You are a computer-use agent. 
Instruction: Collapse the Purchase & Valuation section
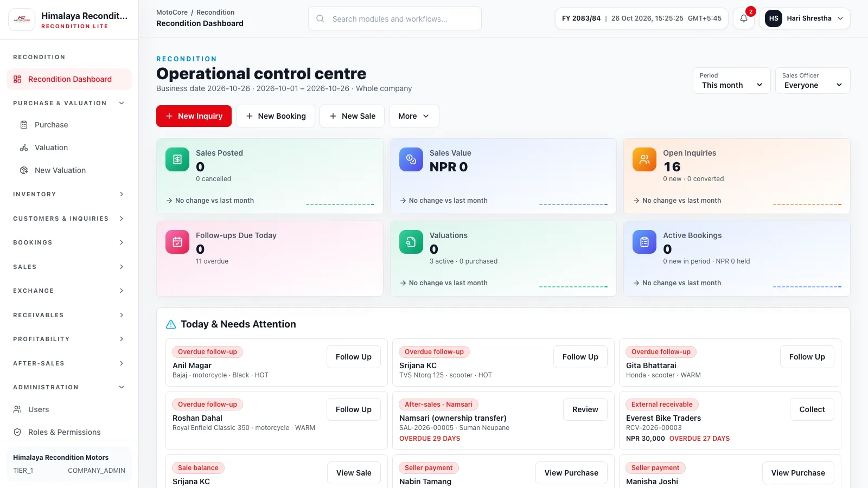tap(69, 103)
